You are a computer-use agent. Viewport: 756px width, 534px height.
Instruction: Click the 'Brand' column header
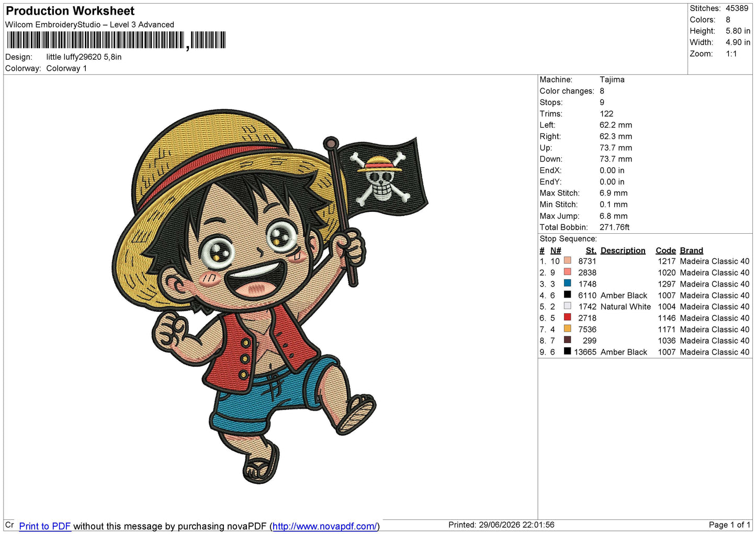point(692,251)
